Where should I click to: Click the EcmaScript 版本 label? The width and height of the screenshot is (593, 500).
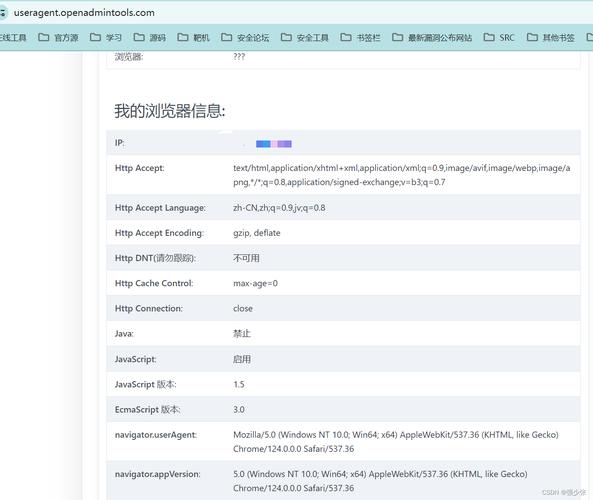147,410
